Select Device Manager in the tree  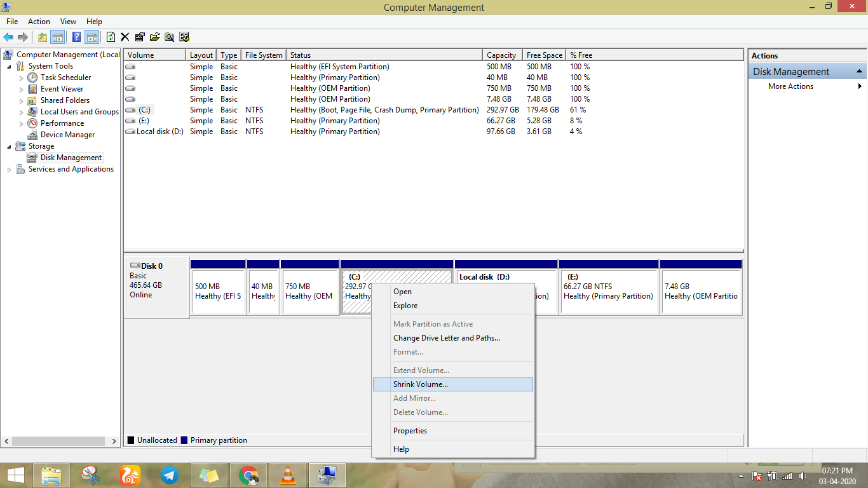tap(67, 135)
